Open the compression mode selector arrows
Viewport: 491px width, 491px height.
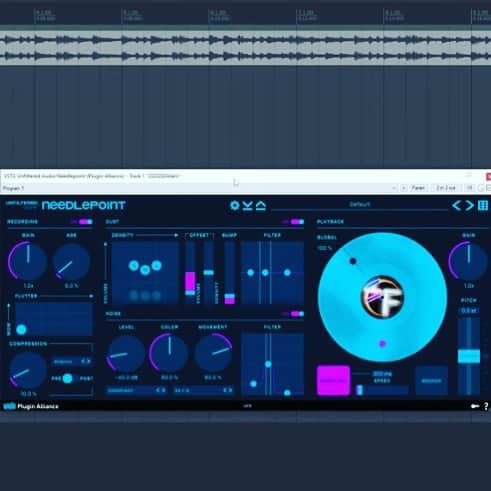coord(86,361)
